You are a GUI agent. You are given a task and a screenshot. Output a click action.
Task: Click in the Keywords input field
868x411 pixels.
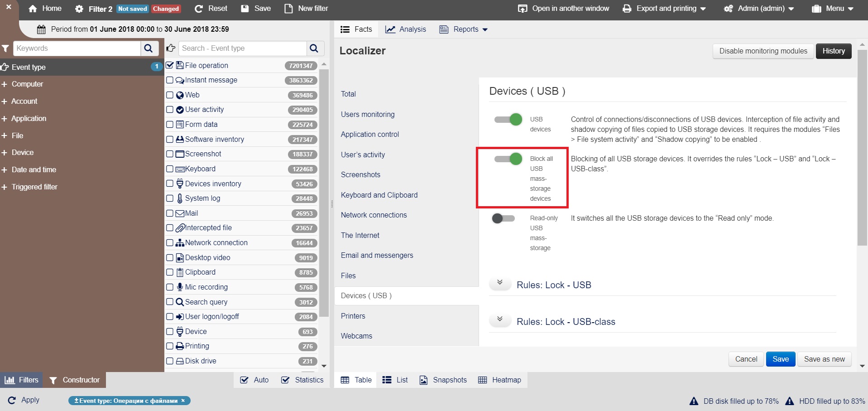click(x=77, y=48)
